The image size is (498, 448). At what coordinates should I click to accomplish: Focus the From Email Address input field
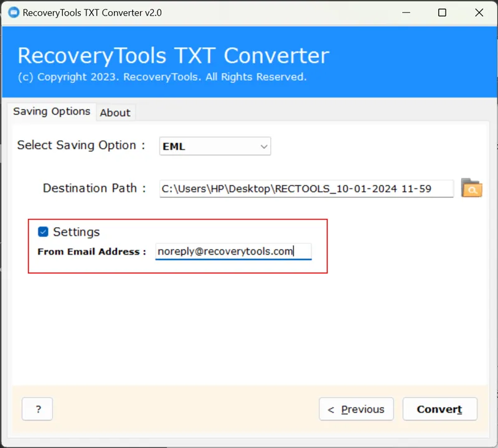click(x=233, y=251)
